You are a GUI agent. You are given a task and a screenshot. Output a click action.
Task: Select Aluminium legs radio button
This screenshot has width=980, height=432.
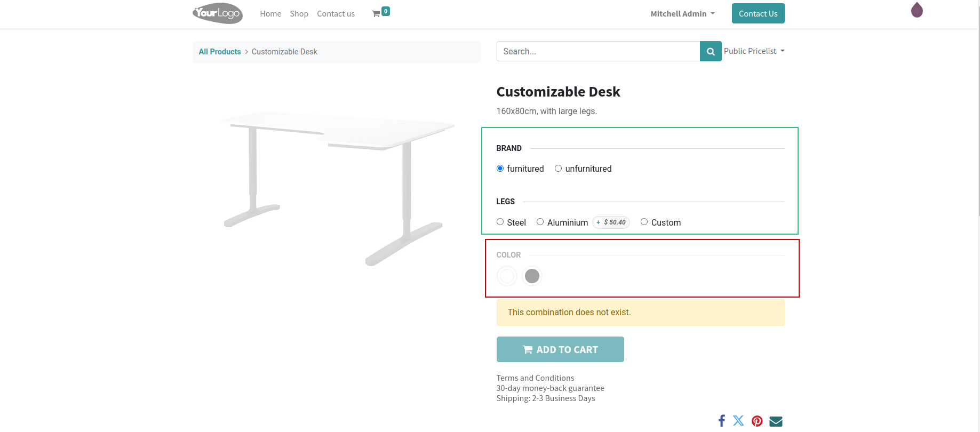pos(540,222)
